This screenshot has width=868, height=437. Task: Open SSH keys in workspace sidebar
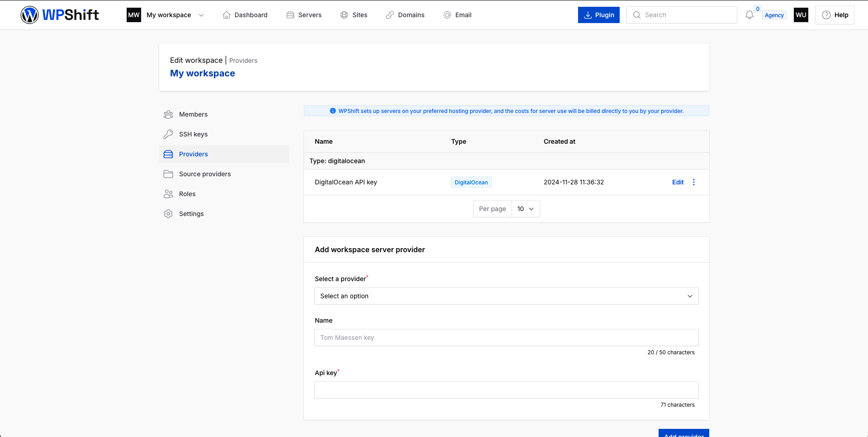(x=224, y=134)
